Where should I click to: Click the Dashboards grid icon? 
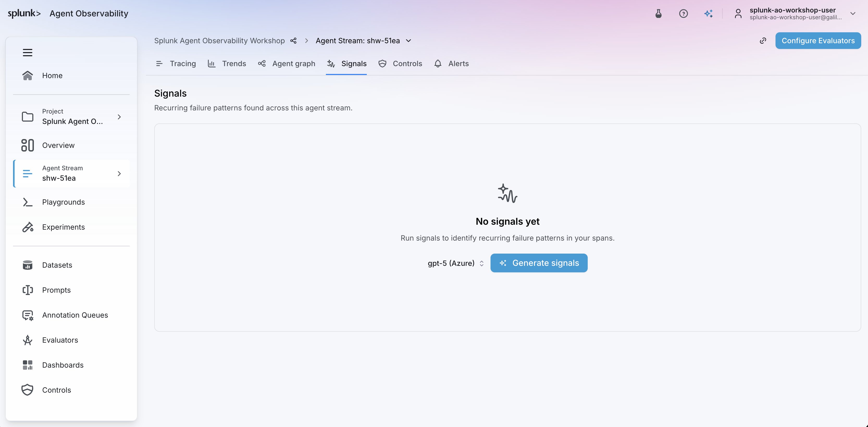coord(28,365)
